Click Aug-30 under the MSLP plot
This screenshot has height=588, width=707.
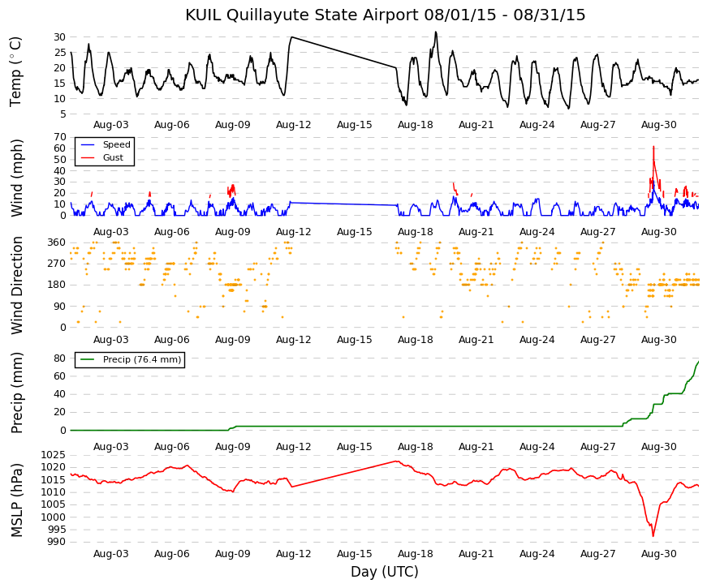tap(659, 554)
